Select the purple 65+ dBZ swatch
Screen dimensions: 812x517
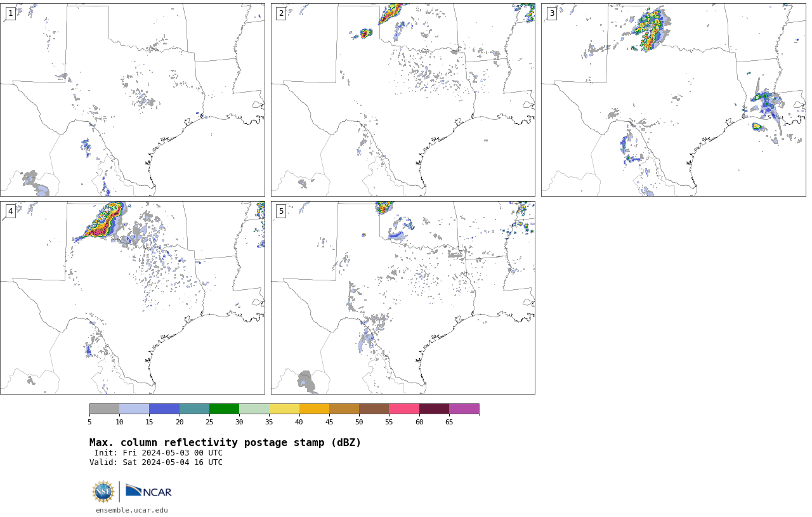point(464,409)
